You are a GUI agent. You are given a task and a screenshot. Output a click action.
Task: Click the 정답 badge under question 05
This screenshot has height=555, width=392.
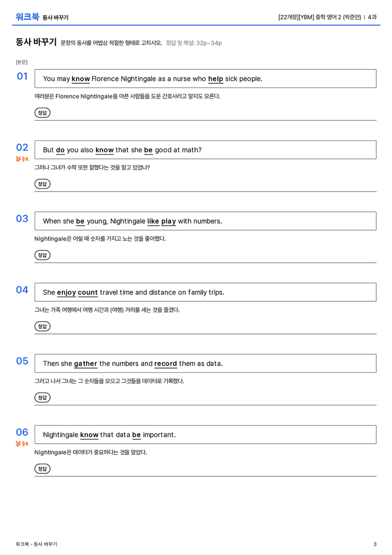pos(42,398)
